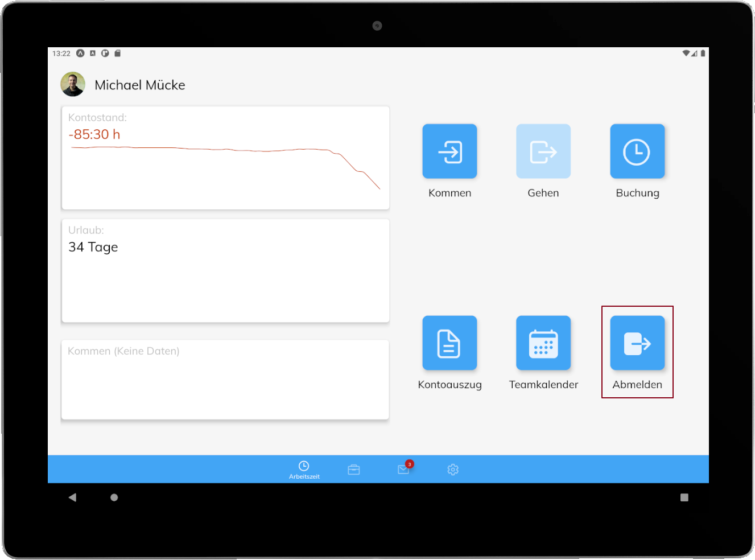The height and width of the screenshot is (560, 755).
Task: Tap the Gehen clock-out icon
Action: pos(543,151)
